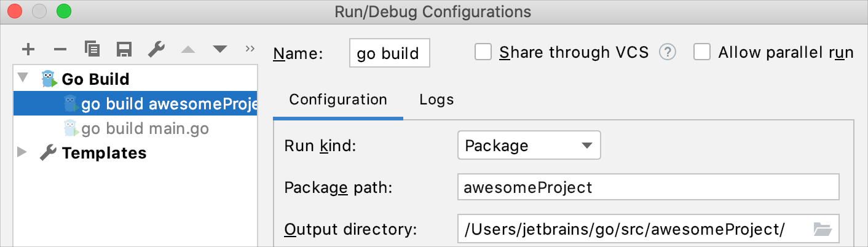Click the help icon beside Share through VCS
Screen dimensions: 868x247
[668, 53]
